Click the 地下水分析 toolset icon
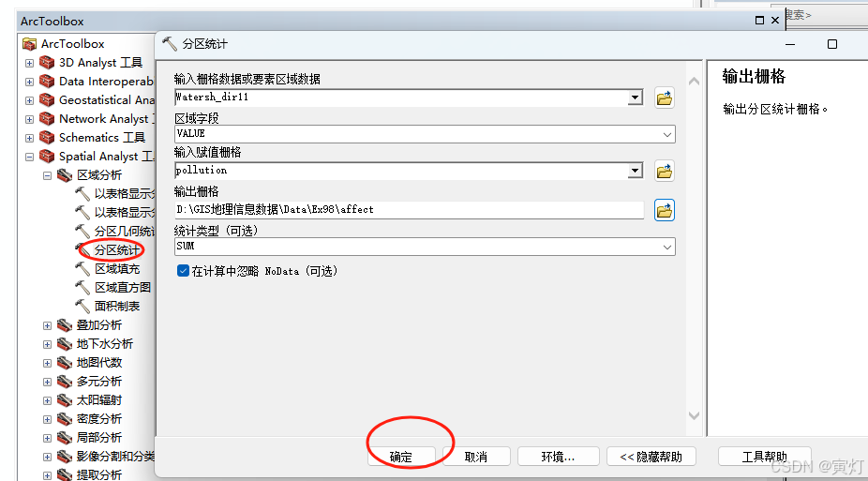The height and width of the screenshot is (481, 868). click(65, 344)
